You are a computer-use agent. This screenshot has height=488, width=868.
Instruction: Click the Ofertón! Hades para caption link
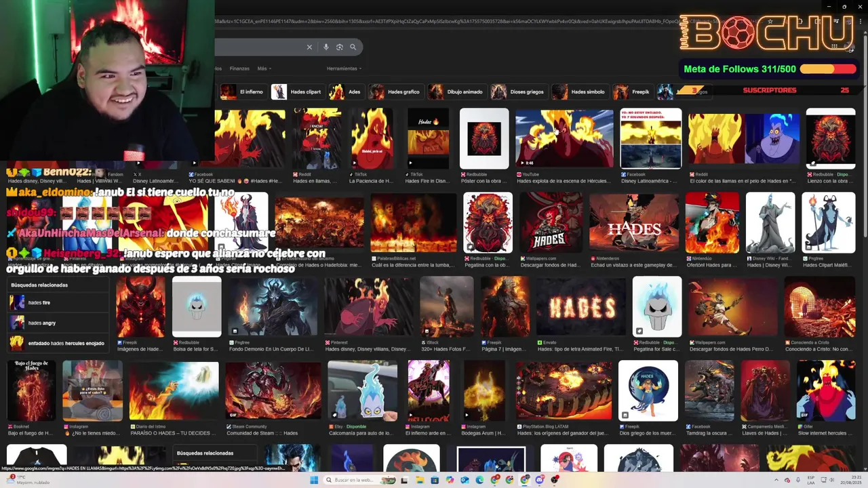click(712, 265)
